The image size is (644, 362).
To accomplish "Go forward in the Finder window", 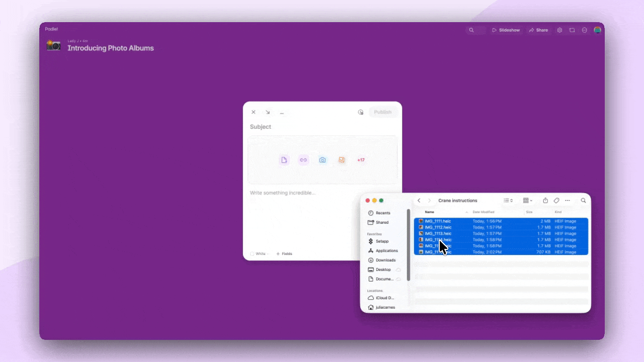I will 429,201.
